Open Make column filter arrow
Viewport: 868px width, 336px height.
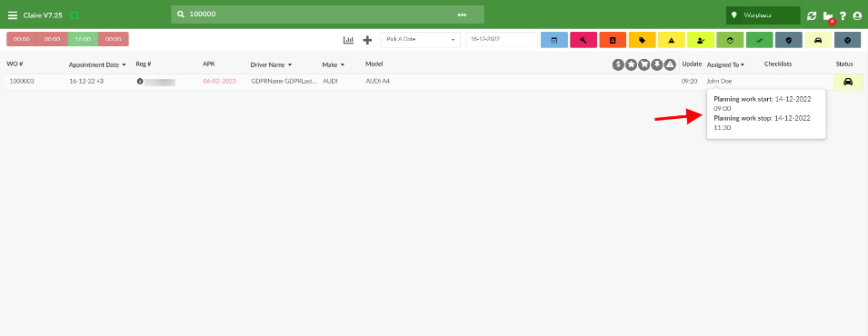(343, 65)
